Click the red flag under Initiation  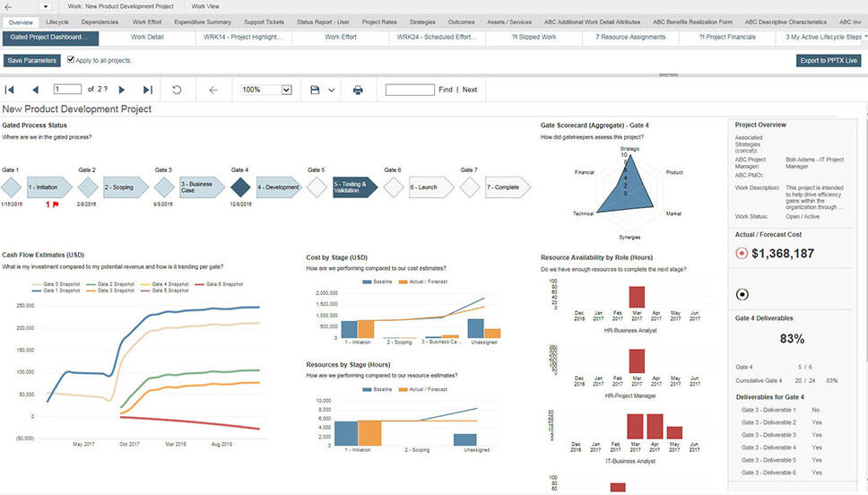pos(56,204)
